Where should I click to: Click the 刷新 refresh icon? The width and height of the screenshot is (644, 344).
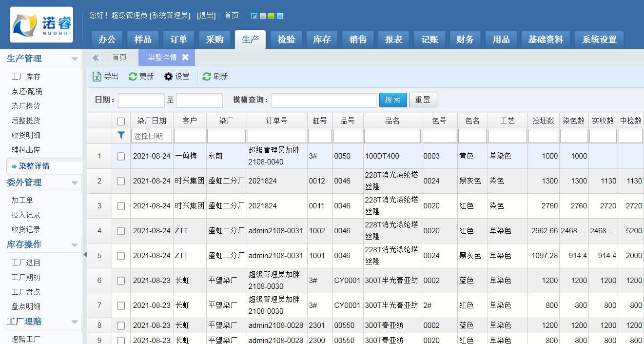click(x=207, y=77)
